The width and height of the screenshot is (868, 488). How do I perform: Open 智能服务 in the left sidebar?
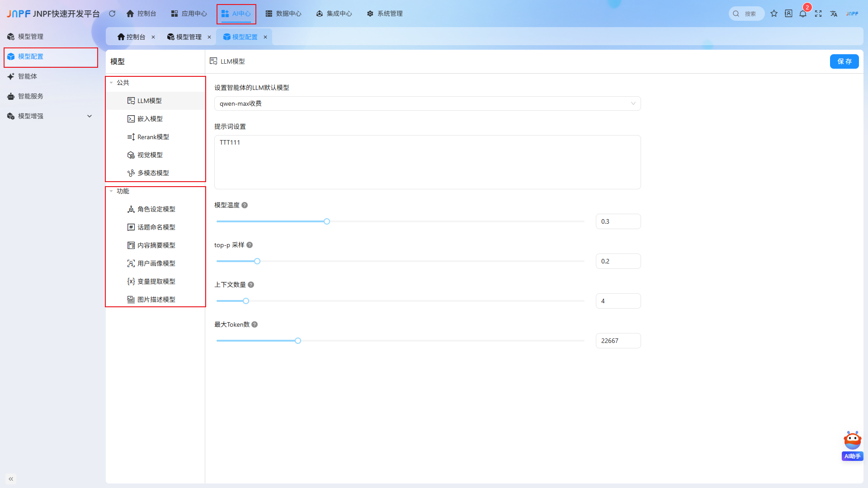(51, 96)
